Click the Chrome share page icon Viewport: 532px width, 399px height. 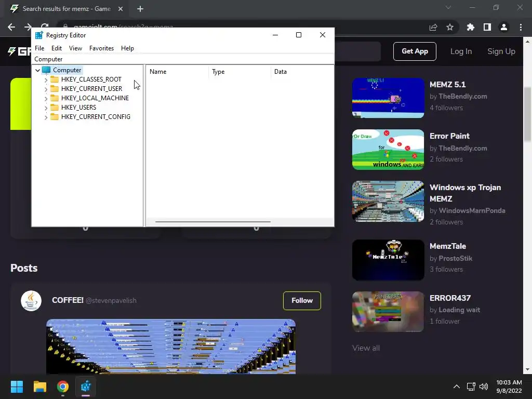[433, 27]
